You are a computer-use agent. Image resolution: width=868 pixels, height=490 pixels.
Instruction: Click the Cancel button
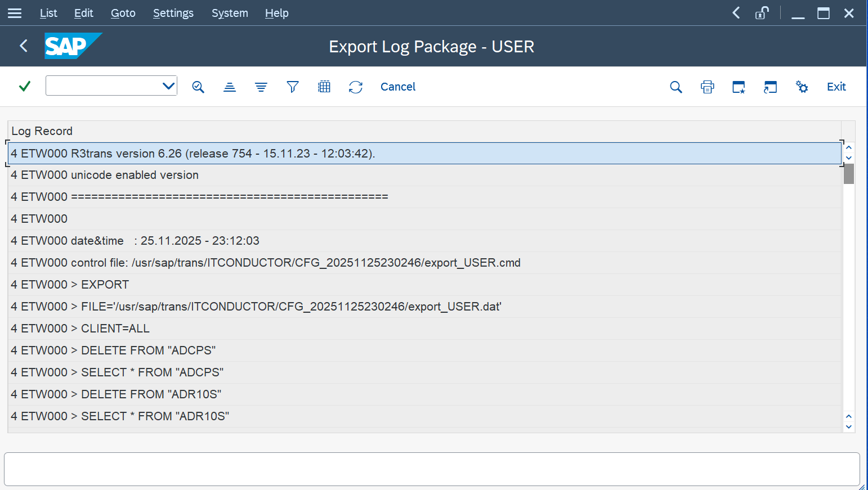(398, 87)
